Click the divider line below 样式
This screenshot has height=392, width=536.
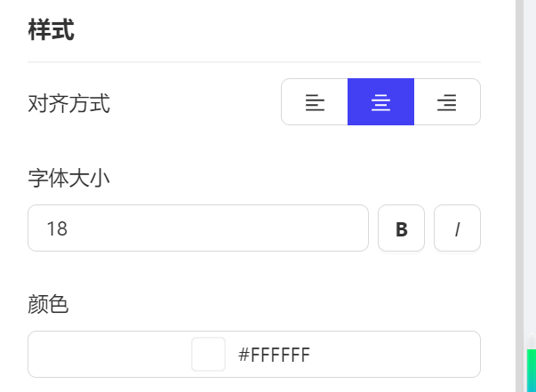[254, 62]
